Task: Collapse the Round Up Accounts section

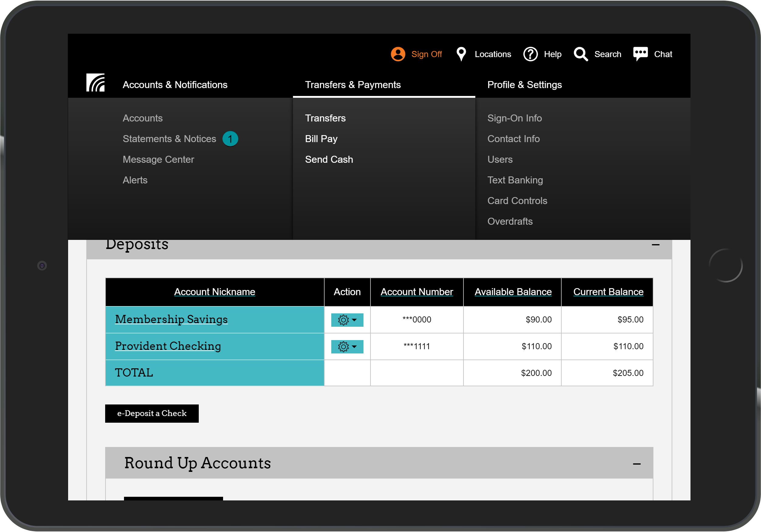Action: tap(636, 464)
